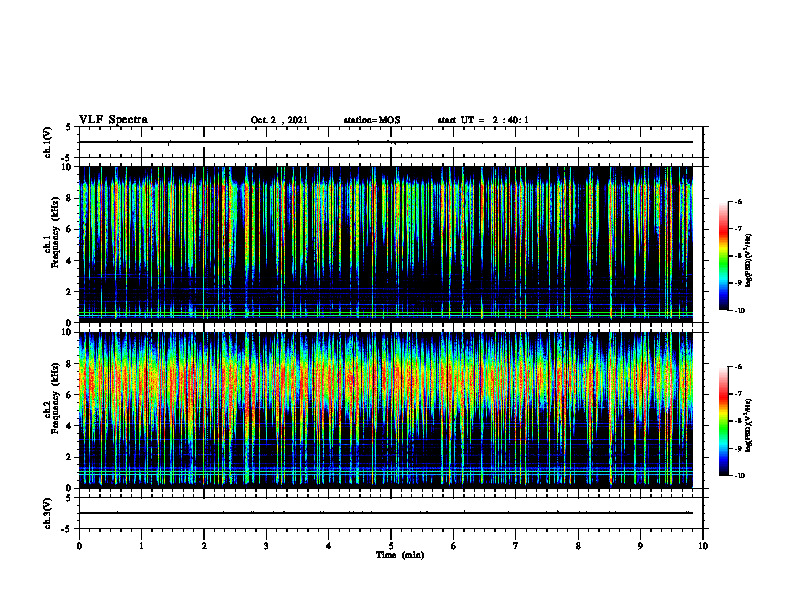Click the ch.3 voltage waveform trace
Screen dimensions: 792x612
386,513
